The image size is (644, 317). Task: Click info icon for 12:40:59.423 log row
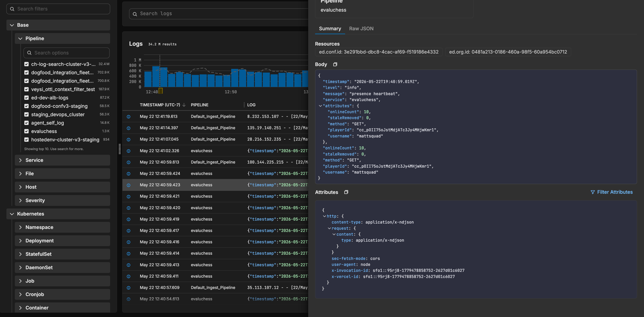[128, 185]
